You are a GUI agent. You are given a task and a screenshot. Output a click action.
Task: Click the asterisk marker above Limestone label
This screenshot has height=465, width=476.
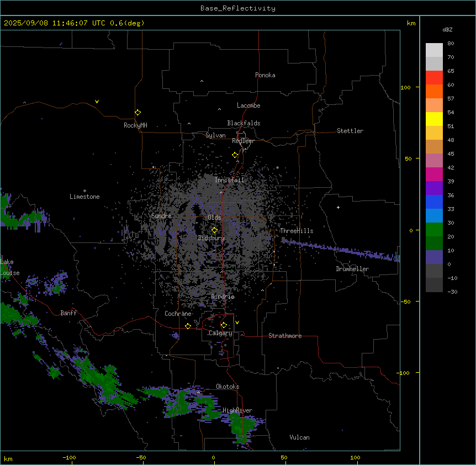point(84,191)
